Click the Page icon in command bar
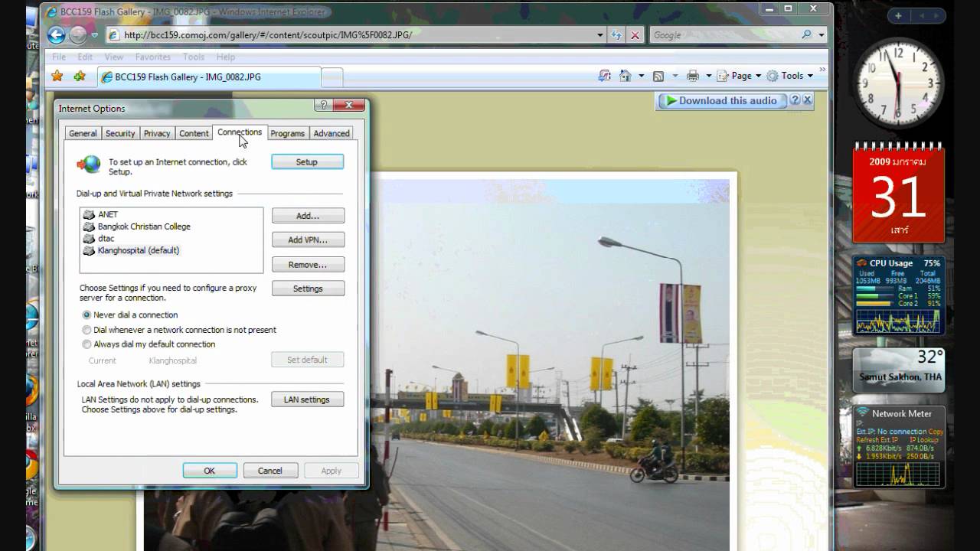The width and height of the screenshot is (980, 551). 723,76
